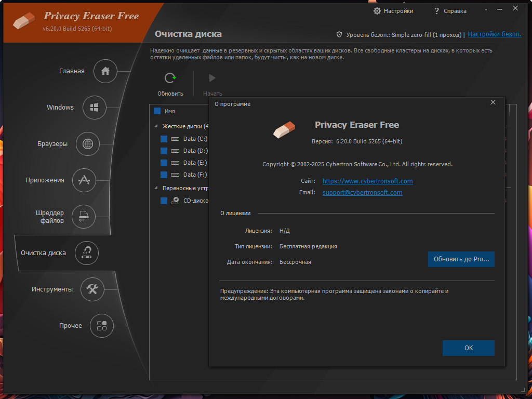
Task: Open the Прочее grid icon
Action: 101,326
